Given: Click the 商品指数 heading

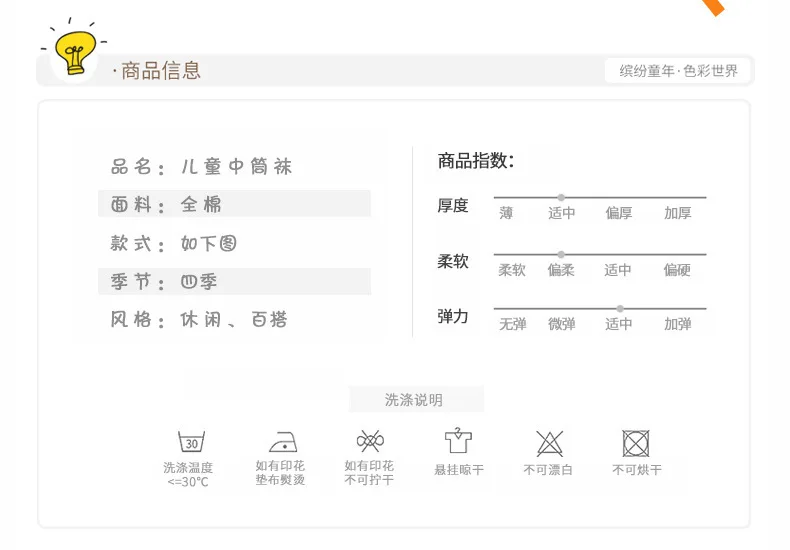Looking at the screenshot, I should 476,161.
